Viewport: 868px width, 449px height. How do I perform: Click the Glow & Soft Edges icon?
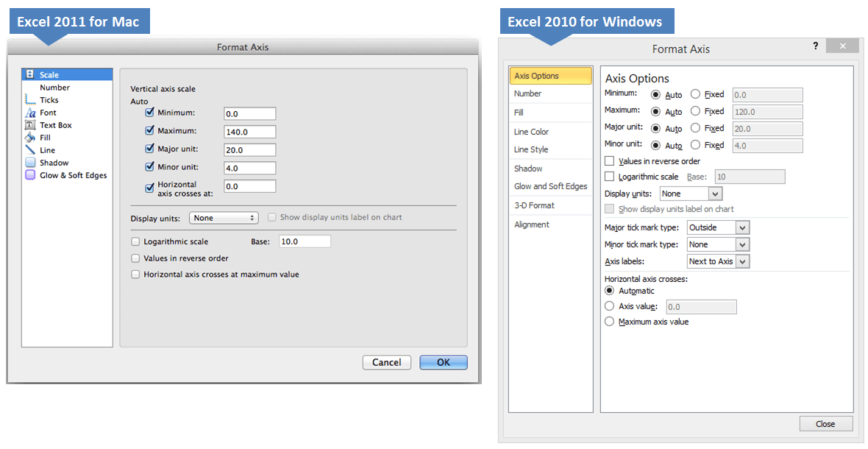point(29,175)
